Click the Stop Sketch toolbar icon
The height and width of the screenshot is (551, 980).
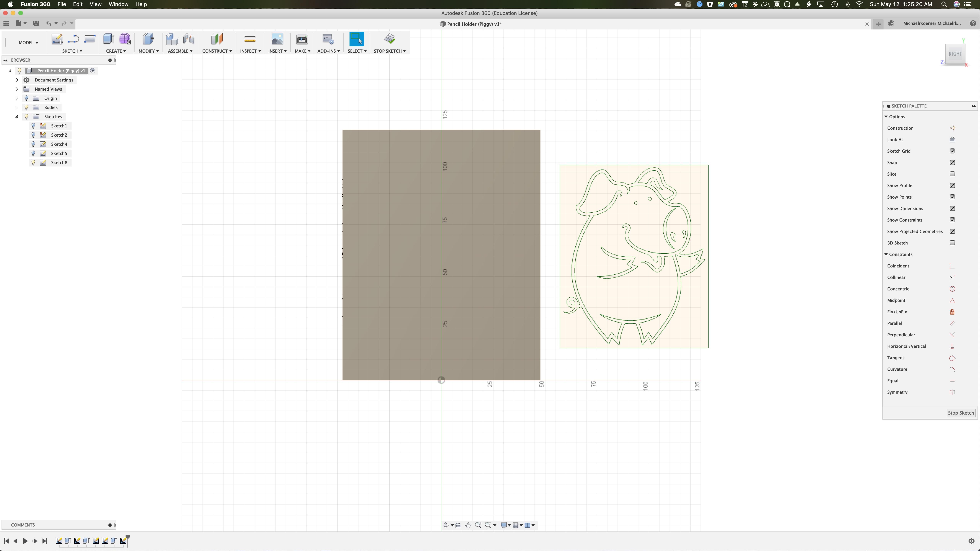click(x=389, y=39)
